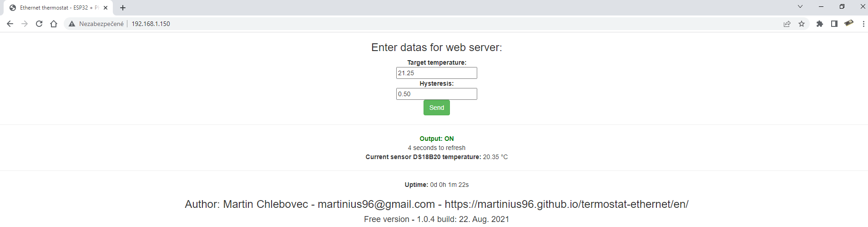Click the browser back arrow
Screen dimensions: 868x227
point(10,24)
